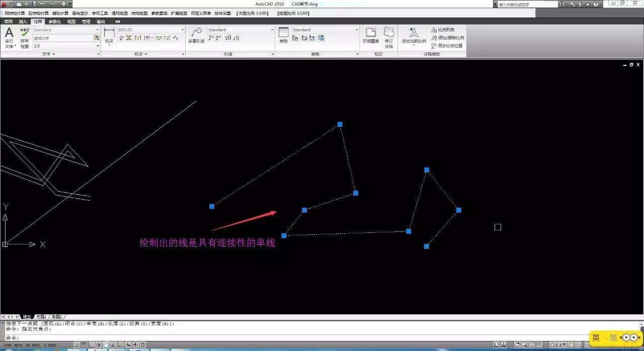The width and height of the screenshot is (644, 351).
Task: Toggle Ortho mode in the status bar
Action: [91, 344]
